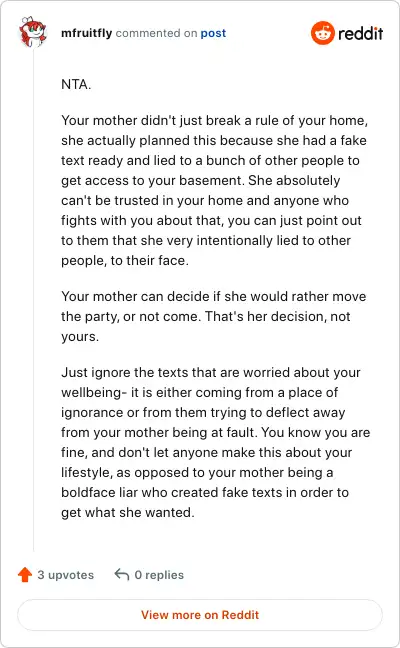Click the line 'people, to their face.'

tap(125, 260)
